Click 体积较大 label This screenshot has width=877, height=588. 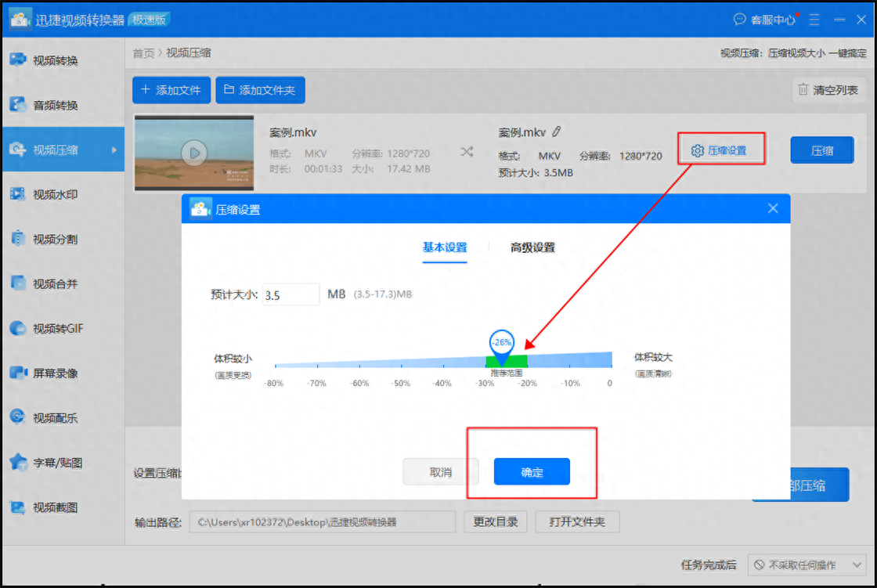click(653, 357)
